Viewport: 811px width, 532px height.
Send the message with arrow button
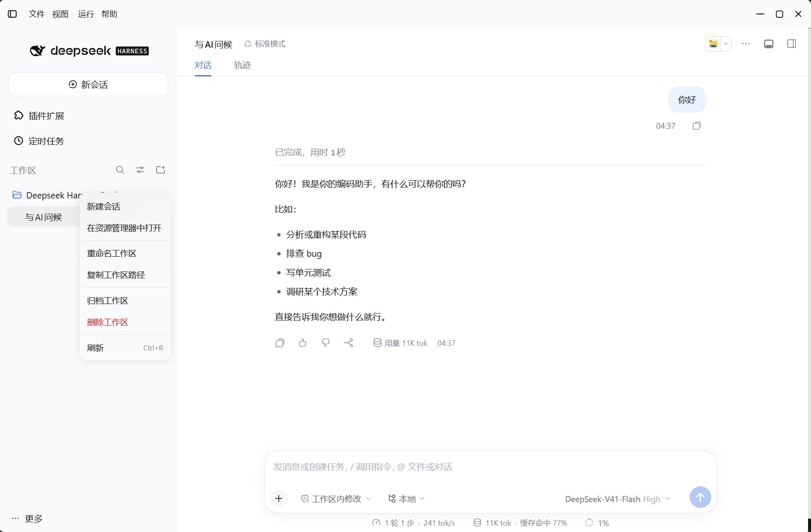click(700, 497)
